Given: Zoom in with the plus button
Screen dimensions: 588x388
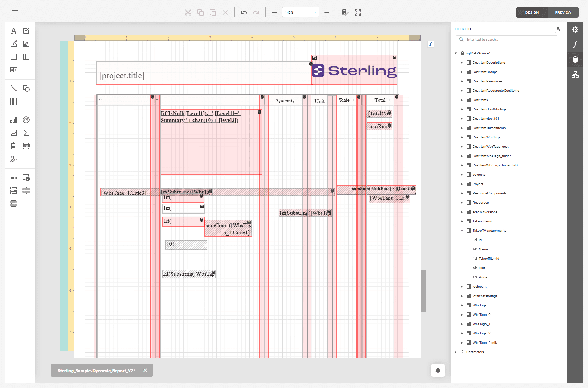Looking at the screenshot, I should tap(327, 12).
